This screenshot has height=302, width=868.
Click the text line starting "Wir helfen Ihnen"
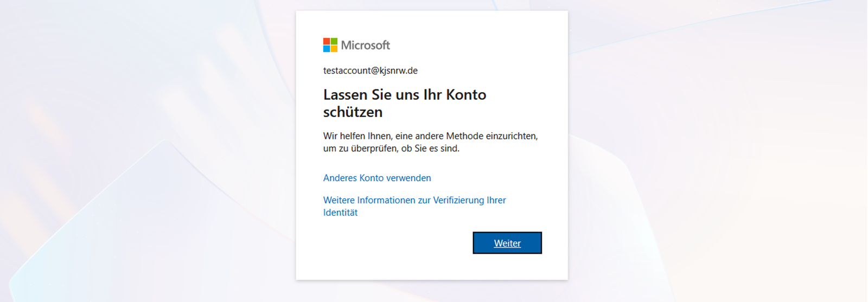[x=430, y=136]
